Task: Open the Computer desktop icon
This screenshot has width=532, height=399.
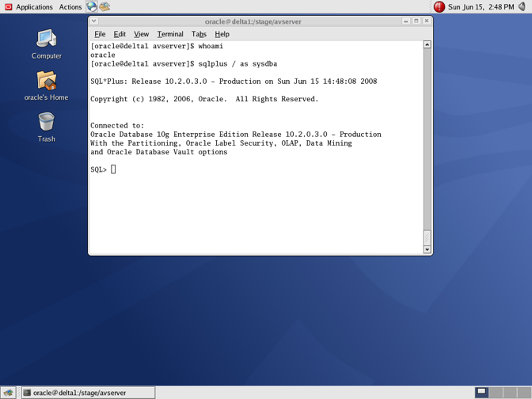Action: [x=47, y=44]
